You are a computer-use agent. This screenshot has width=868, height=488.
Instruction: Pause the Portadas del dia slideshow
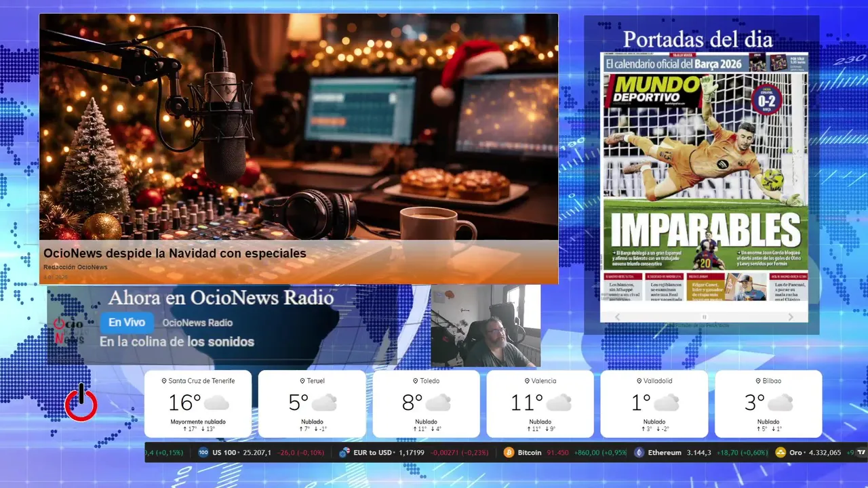click(x=704, y=317)
